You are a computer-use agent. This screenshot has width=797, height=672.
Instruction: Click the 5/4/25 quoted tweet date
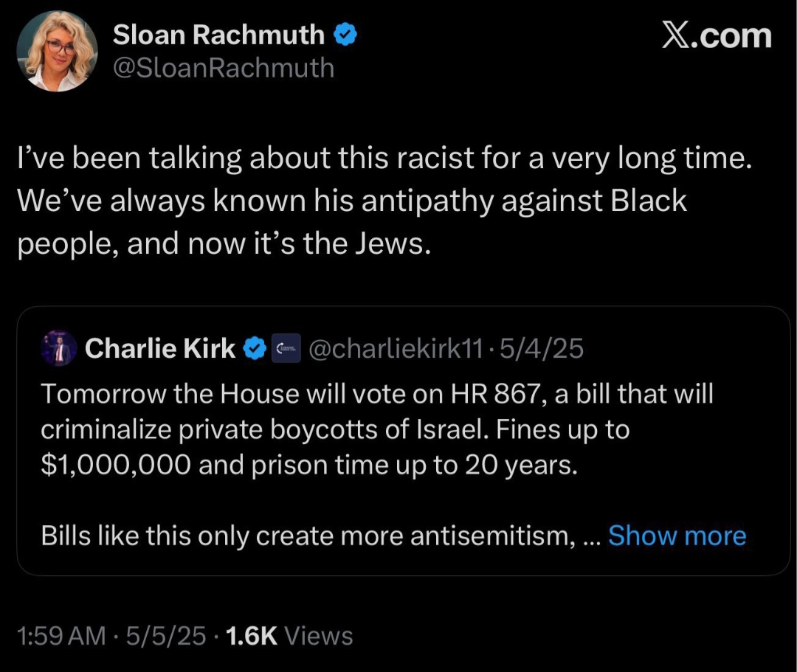click(542, 348)
